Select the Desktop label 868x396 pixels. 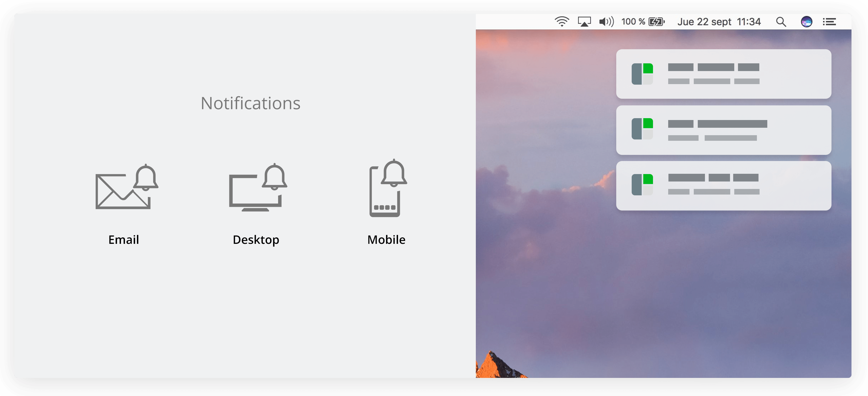[x=256, y=240]
